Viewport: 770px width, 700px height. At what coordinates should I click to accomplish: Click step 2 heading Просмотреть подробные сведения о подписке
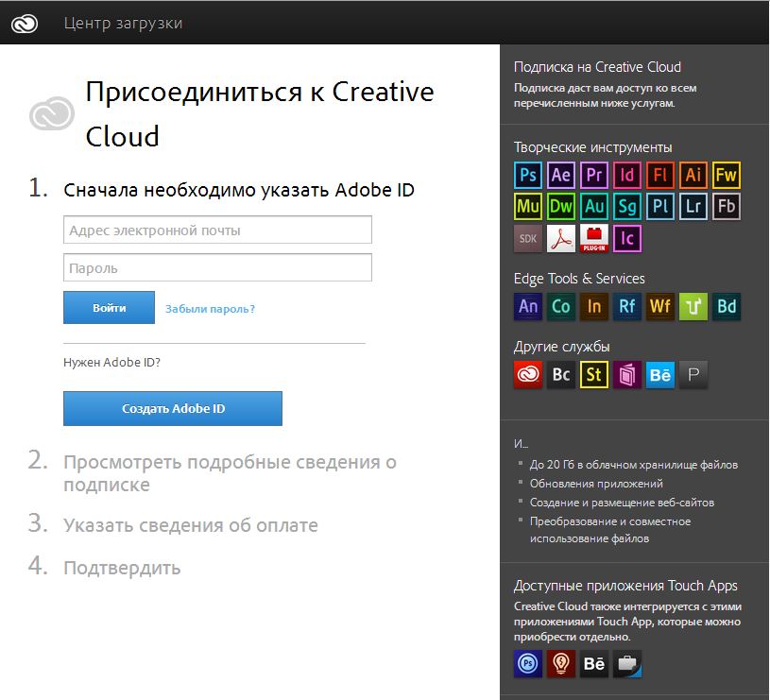(230, 473)
